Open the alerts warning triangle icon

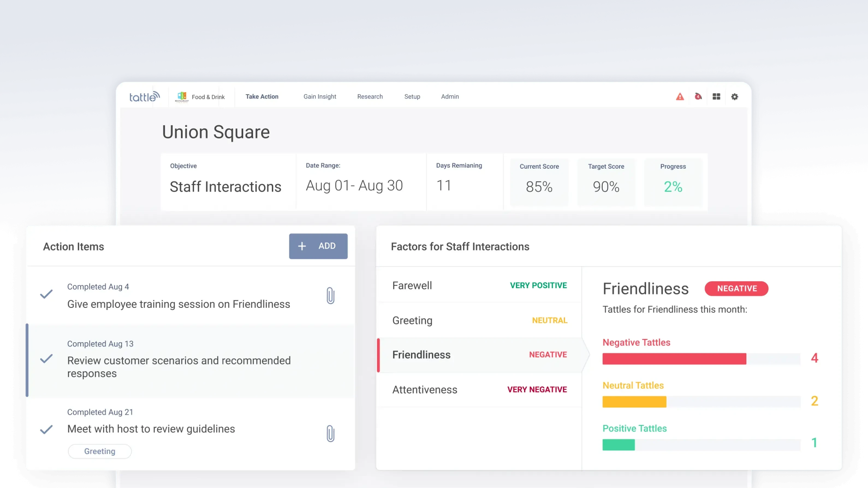tap(680, 97)
